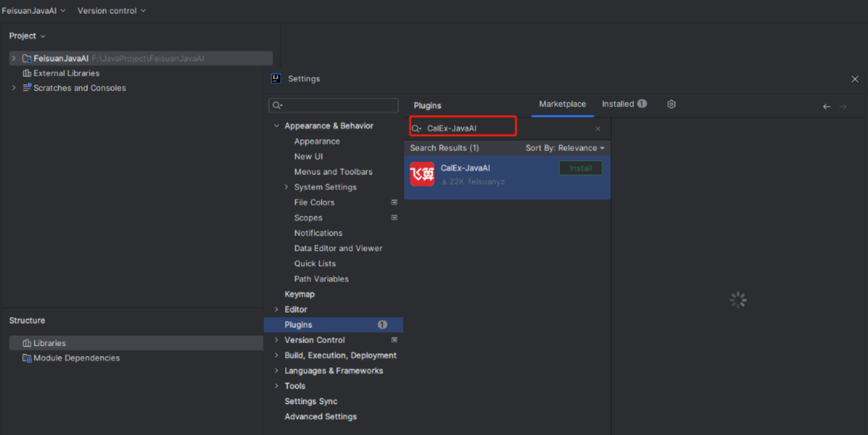Screen dimensions: 868x435
Task: Select Module Dependencies in Structure panel
Action: coord(76,358)
